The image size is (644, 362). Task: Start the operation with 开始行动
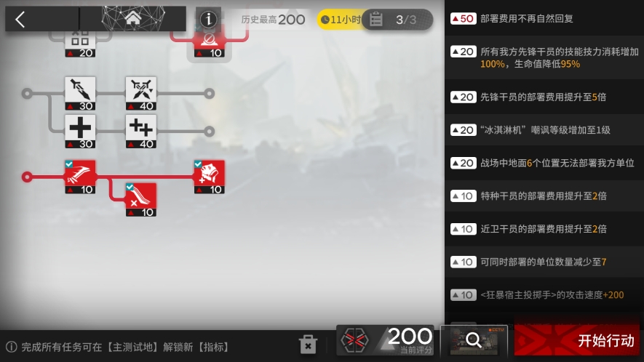[577, 340]
